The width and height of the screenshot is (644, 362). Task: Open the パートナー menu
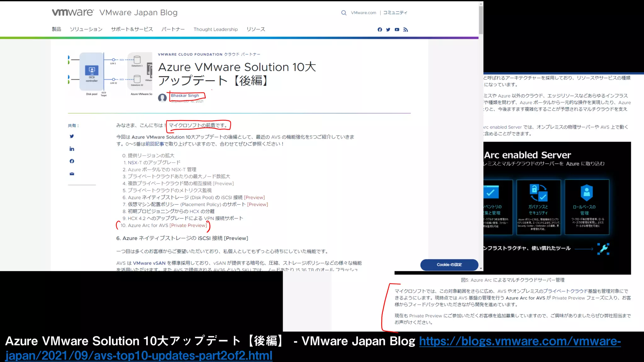(x=173, y=29)
